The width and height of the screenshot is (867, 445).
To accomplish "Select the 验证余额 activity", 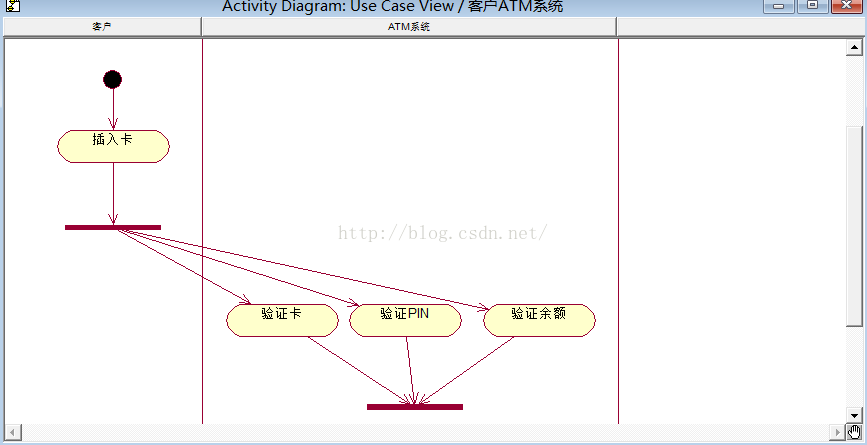I will click(x=539, y=320).
